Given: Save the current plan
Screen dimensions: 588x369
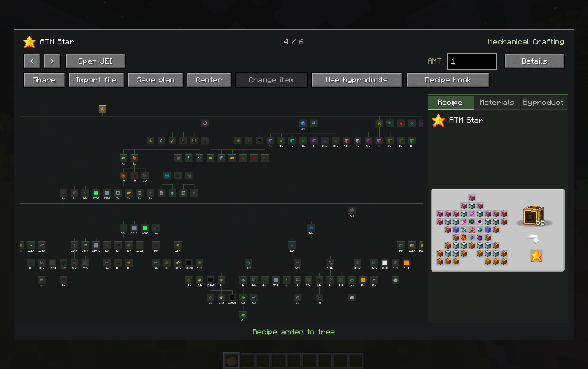Looking at the screenshot, I should tap(156, 80).
